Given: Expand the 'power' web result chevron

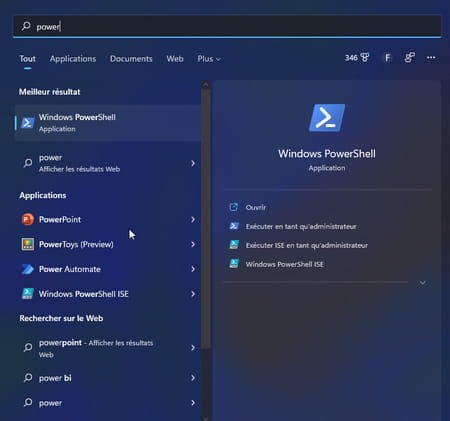Looking at the screenshot, I should pyautogui.click(x=193, y=163).
